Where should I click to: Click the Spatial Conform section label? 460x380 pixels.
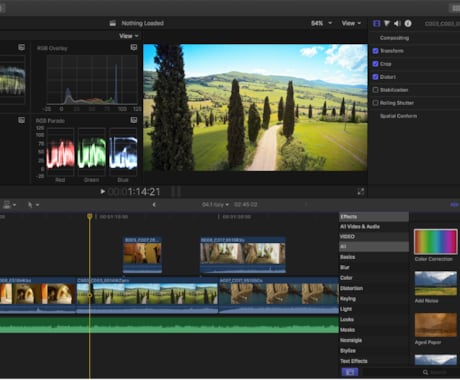point(398,116)
